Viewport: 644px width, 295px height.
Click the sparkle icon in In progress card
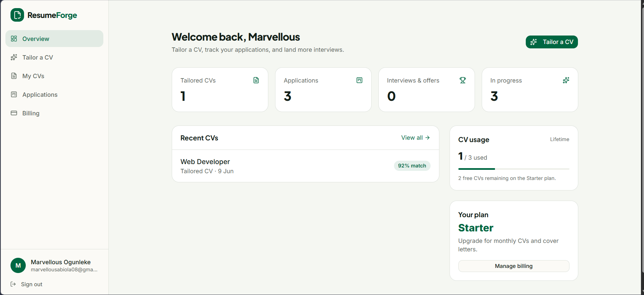[566, 80]
